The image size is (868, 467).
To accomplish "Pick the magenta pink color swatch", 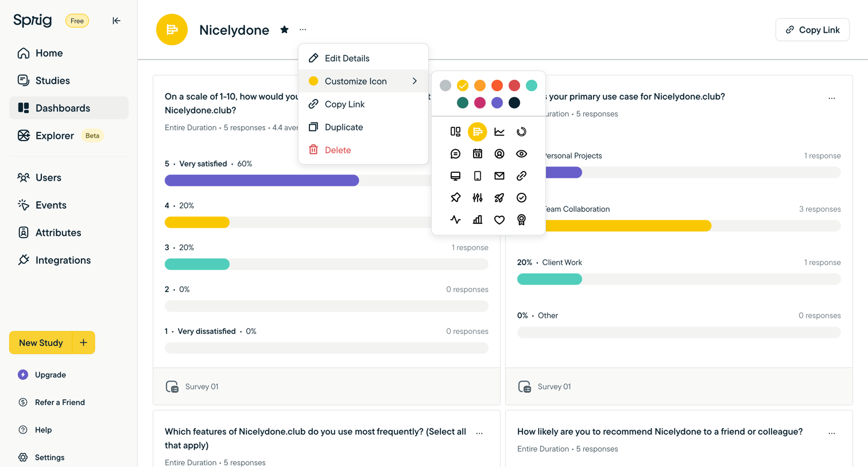I will point(480,103).
